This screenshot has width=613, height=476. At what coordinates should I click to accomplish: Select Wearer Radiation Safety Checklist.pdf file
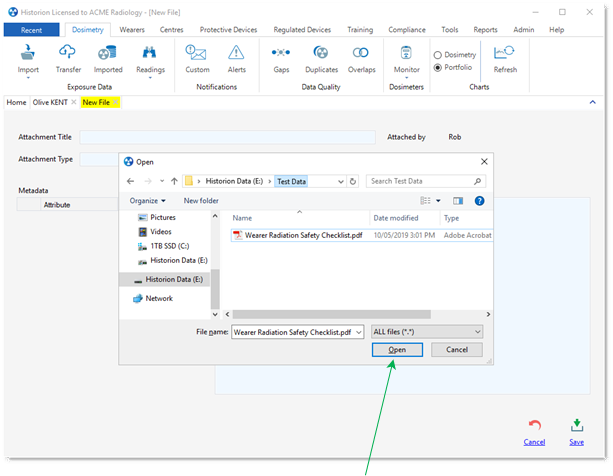pos(361,235)
